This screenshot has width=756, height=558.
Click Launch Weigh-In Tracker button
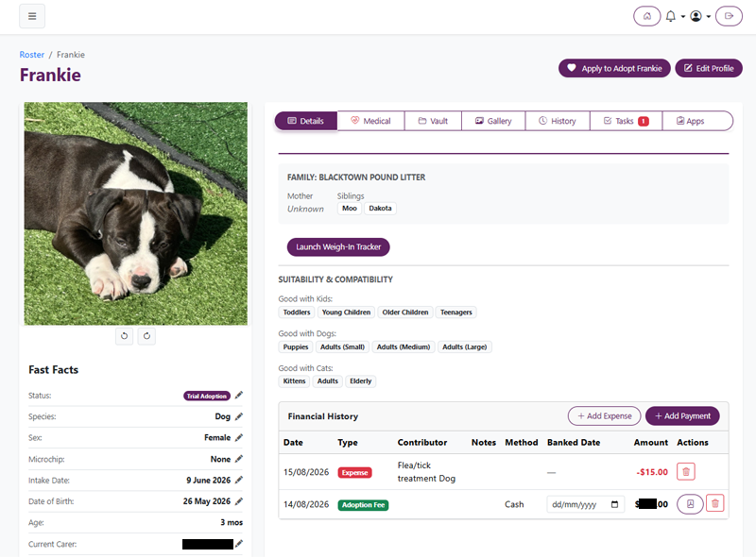[338, 247]
